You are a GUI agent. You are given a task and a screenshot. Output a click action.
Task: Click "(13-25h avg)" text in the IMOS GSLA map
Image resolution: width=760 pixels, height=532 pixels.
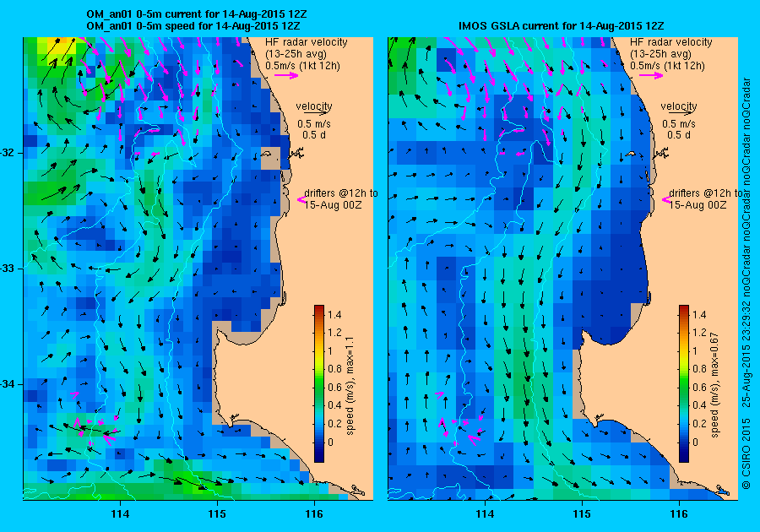(660, 54)
